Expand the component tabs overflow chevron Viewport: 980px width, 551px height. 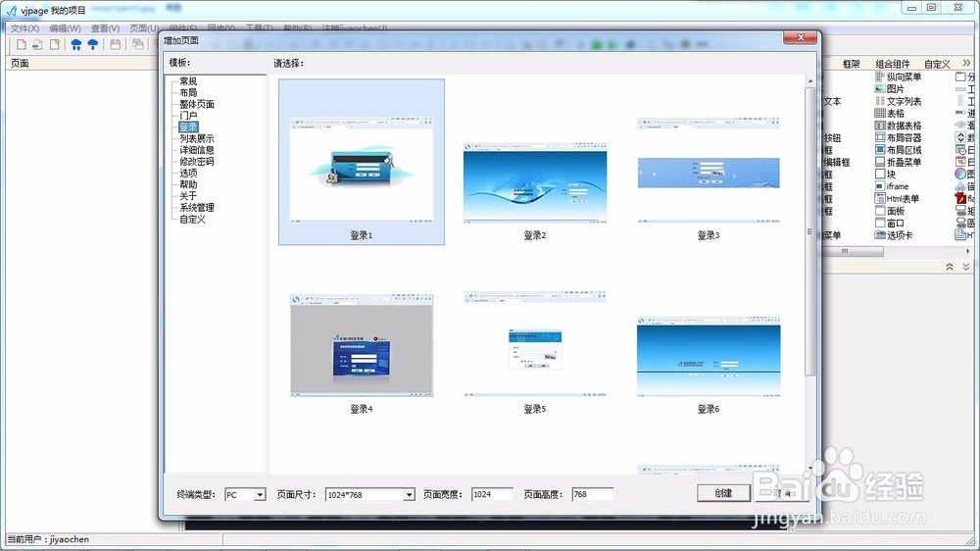click(x=967, y=63)
